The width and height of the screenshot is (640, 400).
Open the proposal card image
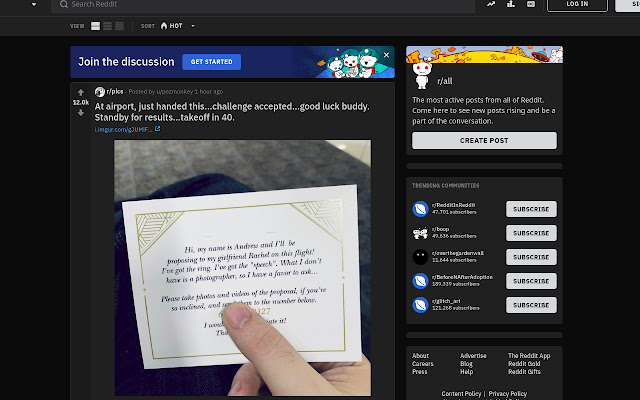[x=242, y=268]
